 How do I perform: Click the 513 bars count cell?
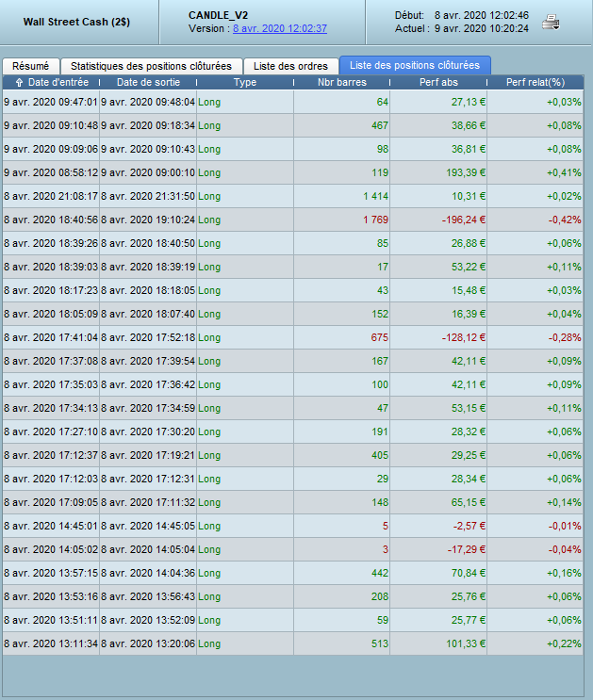click(x=342, y=644)
